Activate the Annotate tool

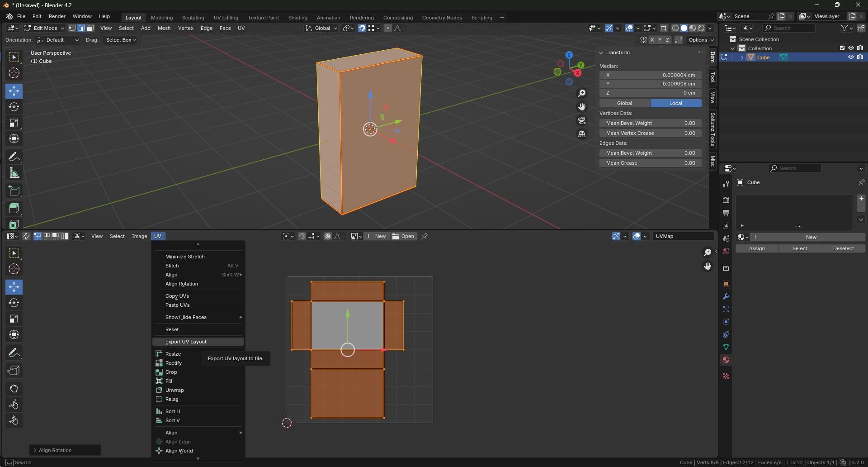[14, 157]
